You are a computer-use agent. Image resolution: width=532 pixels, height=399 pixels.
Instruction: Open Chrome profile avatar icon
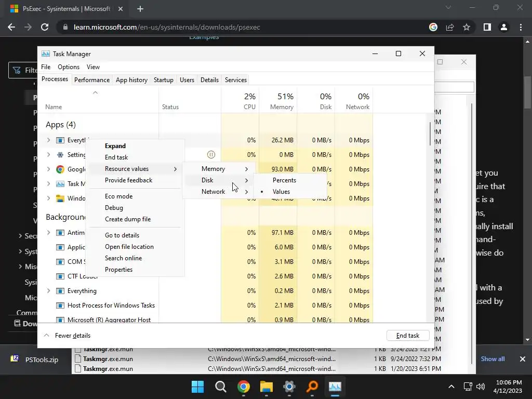tap(504, 27)
